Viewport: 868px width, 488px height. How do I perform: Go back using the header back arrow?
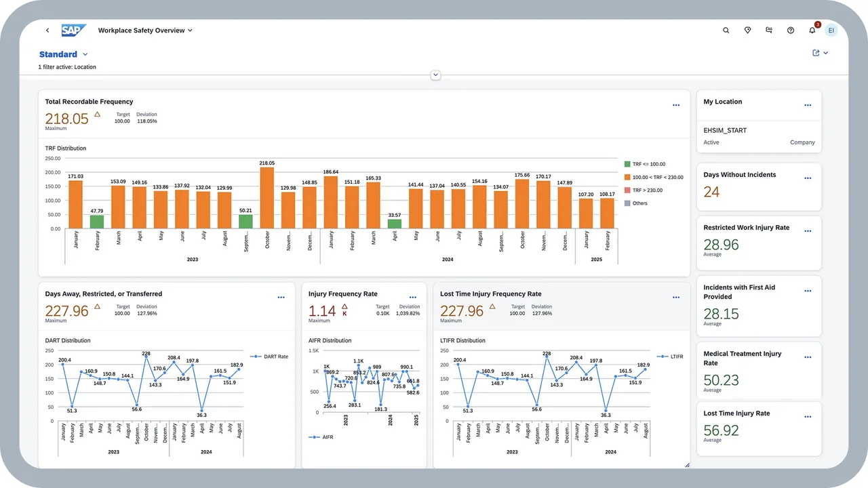47,30
